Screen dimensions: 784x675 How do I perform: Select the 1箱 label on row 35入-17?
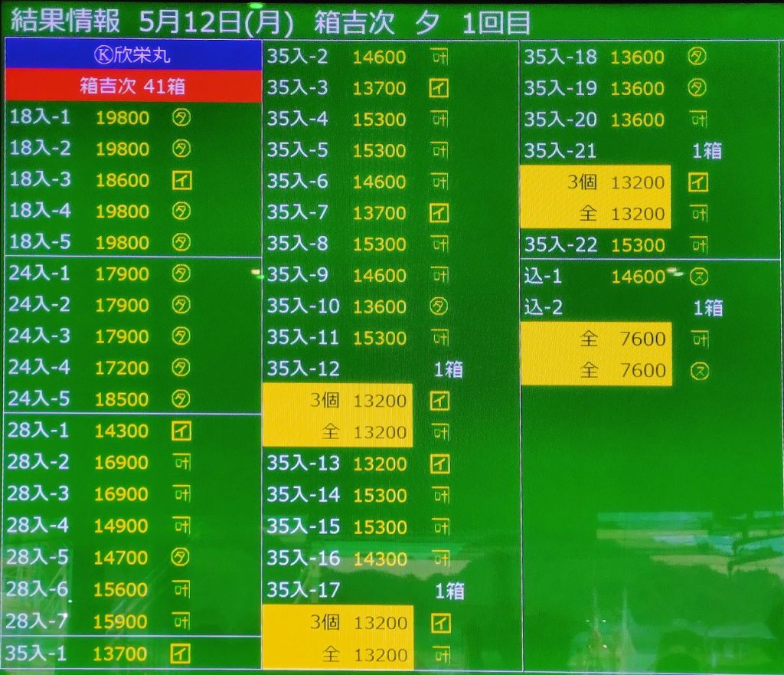tap(449, 591)
